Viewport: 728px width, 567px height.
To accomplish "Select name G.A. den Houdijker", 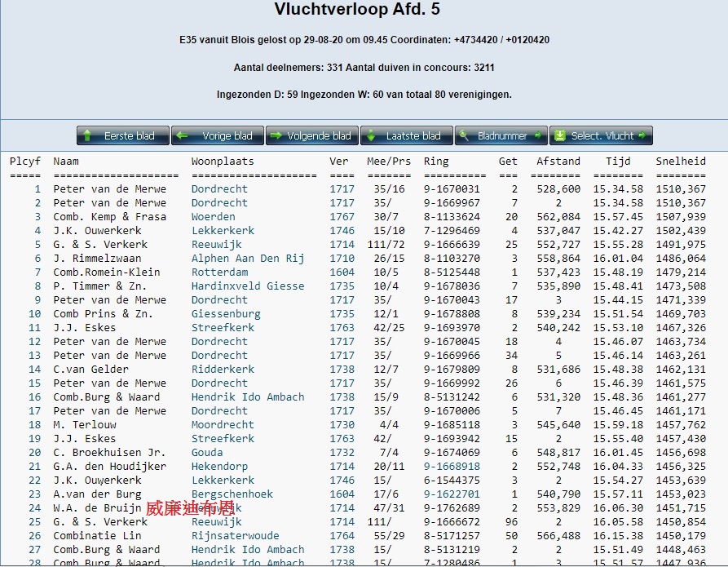I will point(109,467).
